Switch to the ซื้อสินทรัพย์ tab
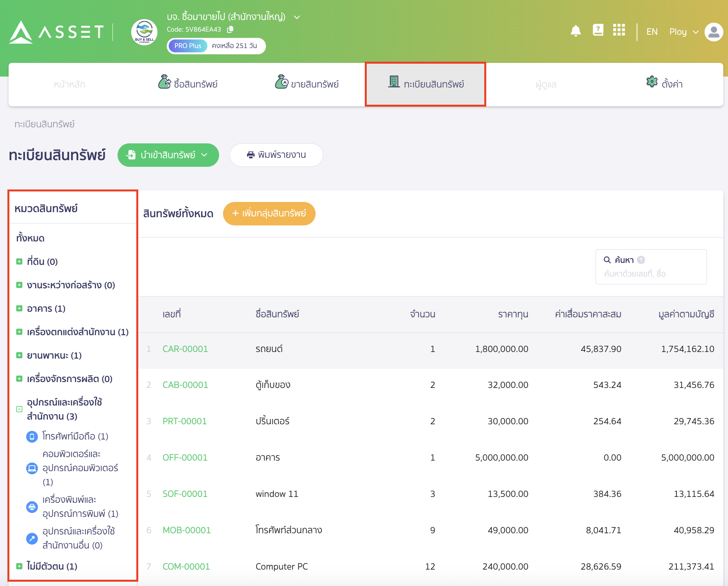 point(189,83)
